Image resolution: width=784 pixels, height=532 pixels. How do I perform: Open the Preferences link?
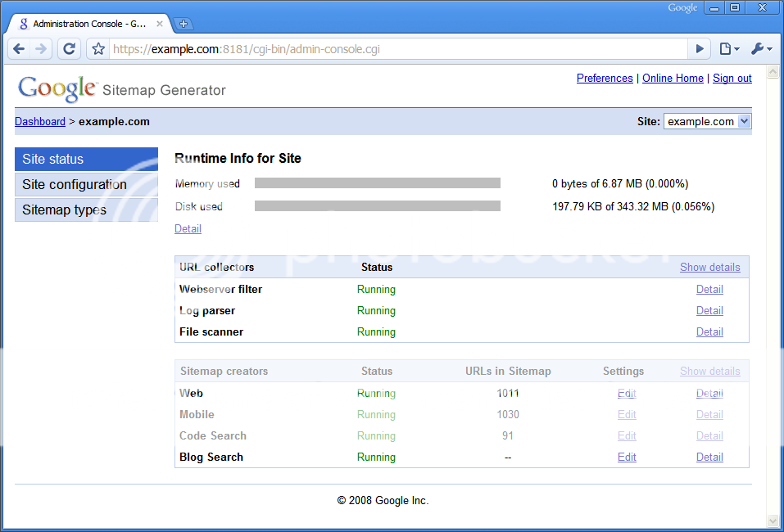[605, 79]
